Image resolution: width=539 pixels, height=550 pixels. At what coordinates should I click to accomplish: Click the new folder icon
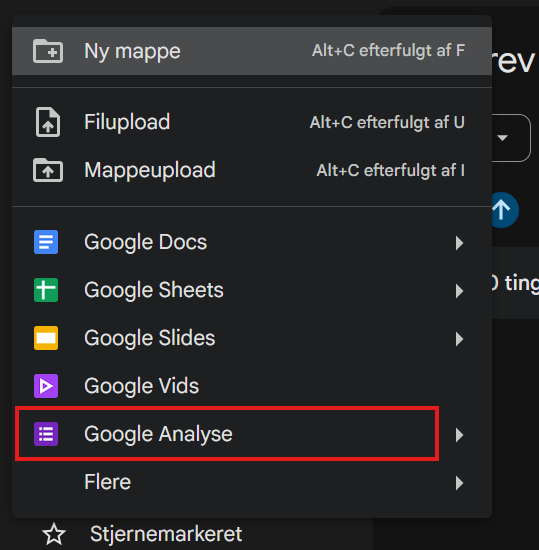[48, 51]
